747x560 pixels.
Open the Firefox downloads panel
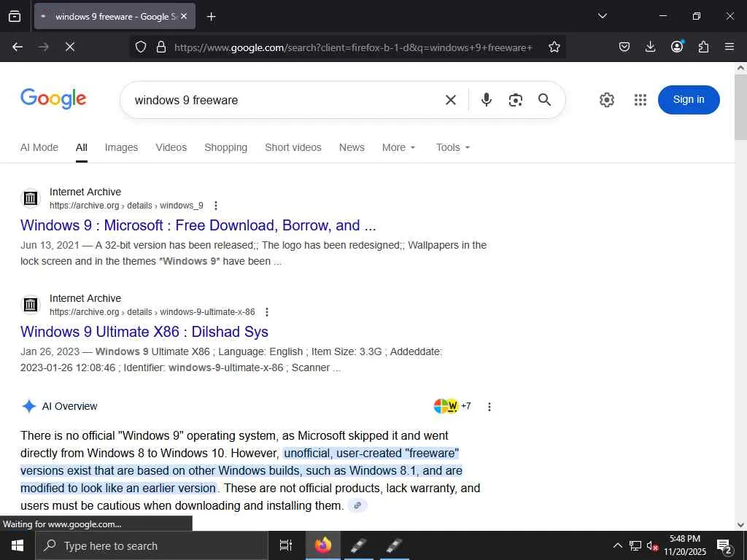(650, 47)
